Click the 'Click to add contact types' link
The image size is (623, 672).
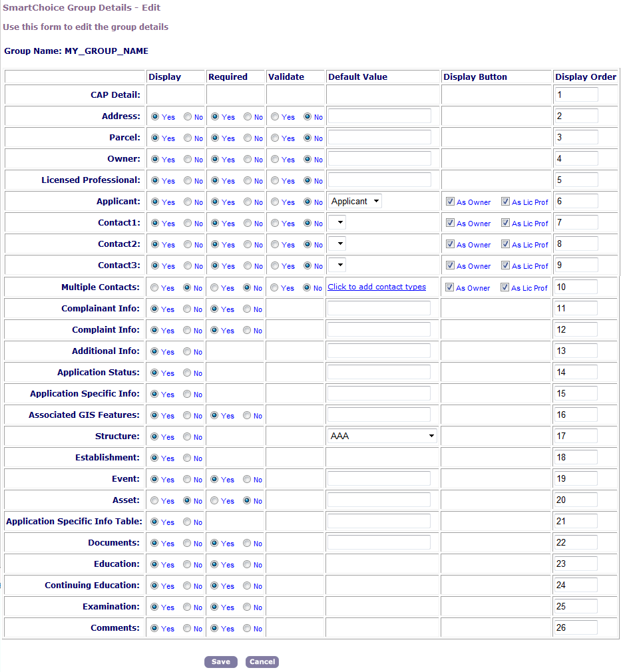(x=377, y=287)
